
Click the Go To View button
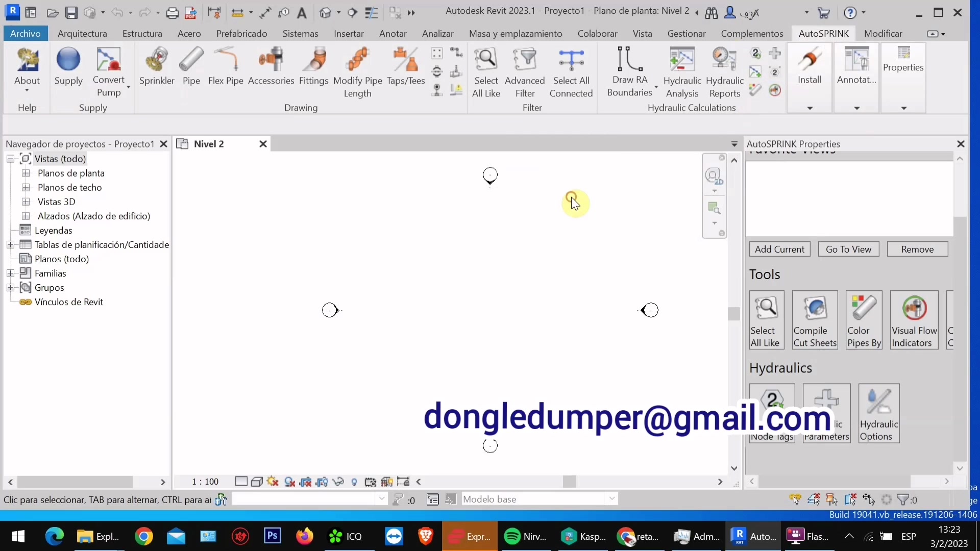coord(848,249)
